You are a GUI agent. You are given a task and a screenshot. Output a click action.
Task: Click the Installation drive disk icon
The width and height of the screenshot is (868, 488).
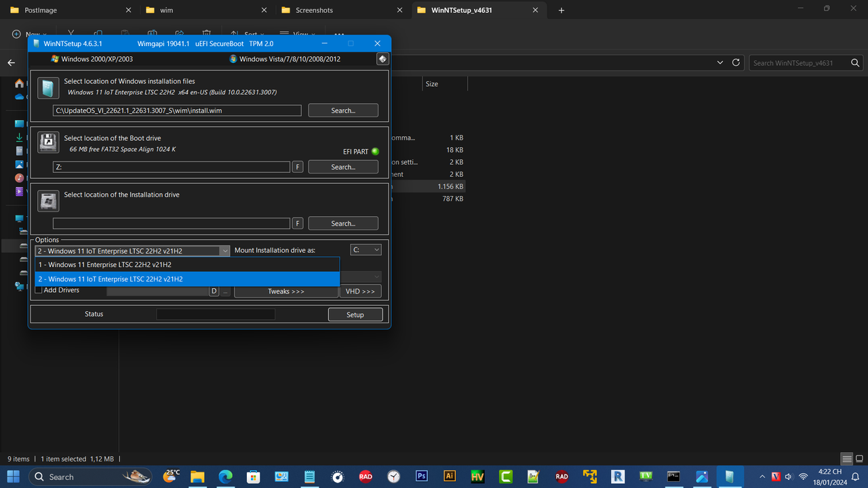click(x=48, y=200)
